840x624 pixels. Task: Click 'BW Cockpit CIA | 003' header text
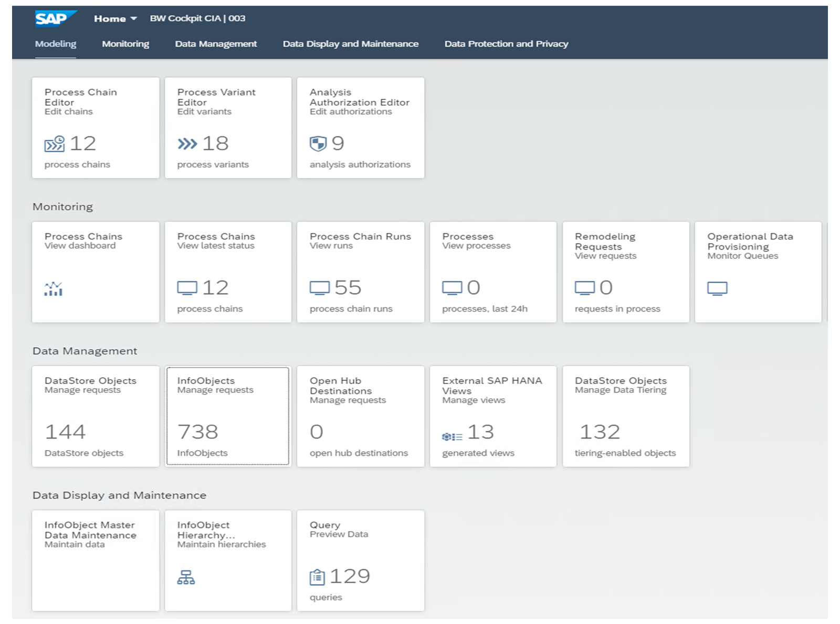point(197,18)
